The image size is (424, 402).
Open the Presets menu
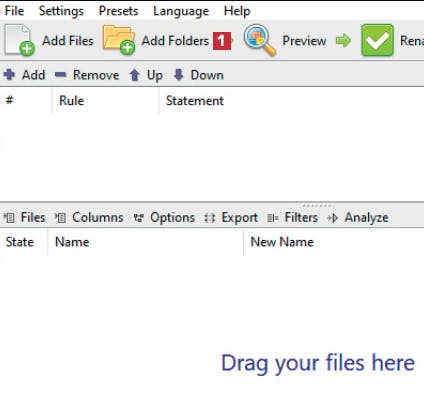click(x=118, y=11)
